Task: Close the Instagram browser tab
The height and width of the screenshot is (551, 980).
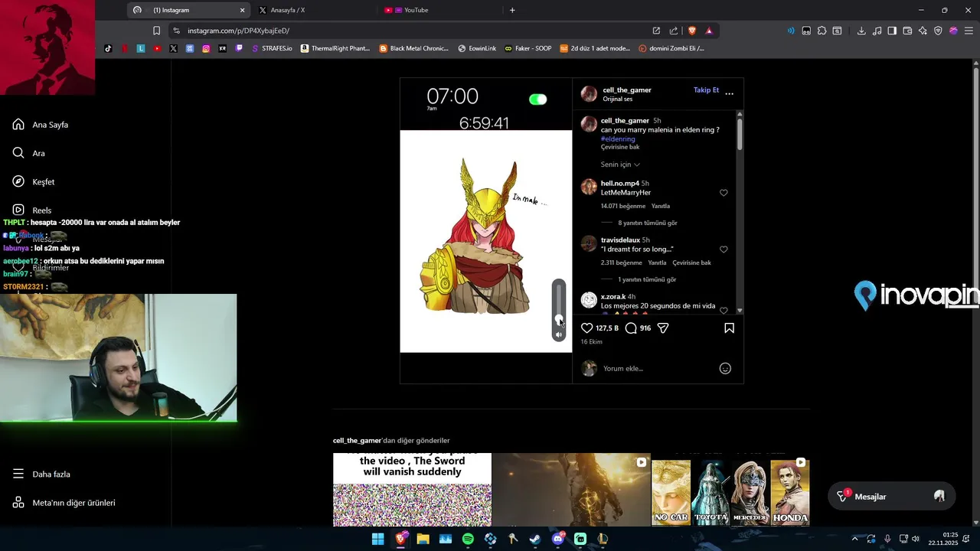Action: point(242,10)
